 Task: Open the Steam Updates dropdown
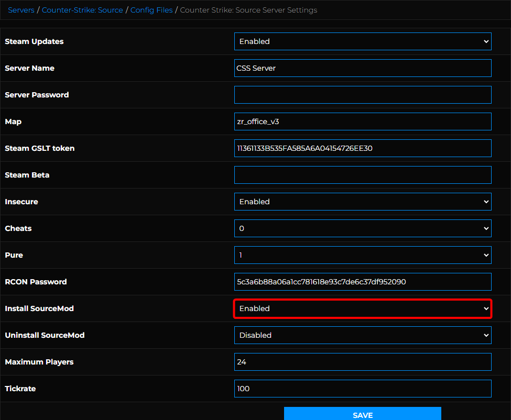click(362, 41)
